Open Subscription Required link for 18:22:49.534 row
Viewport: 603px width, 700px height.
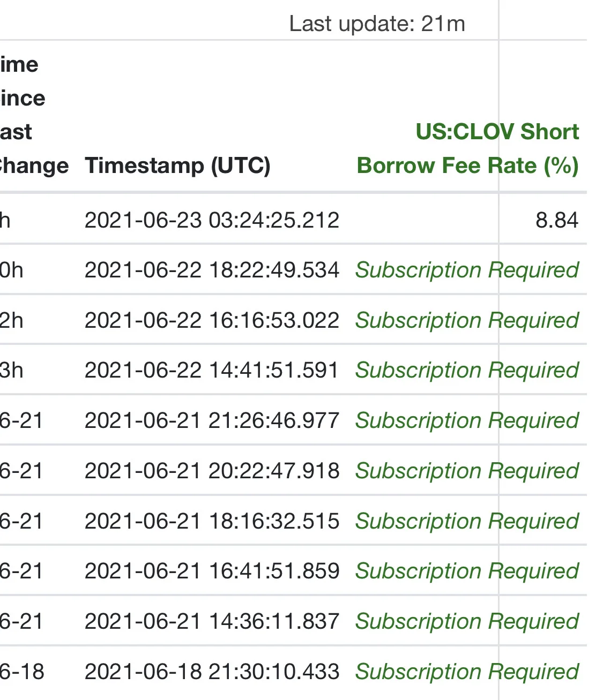click(467, 270)
